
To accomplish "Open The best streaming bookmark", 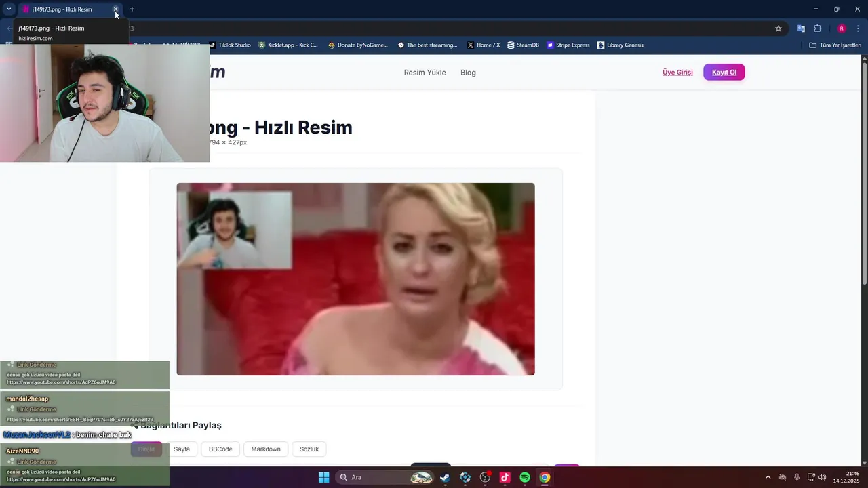I will click(x=427, y=45).
